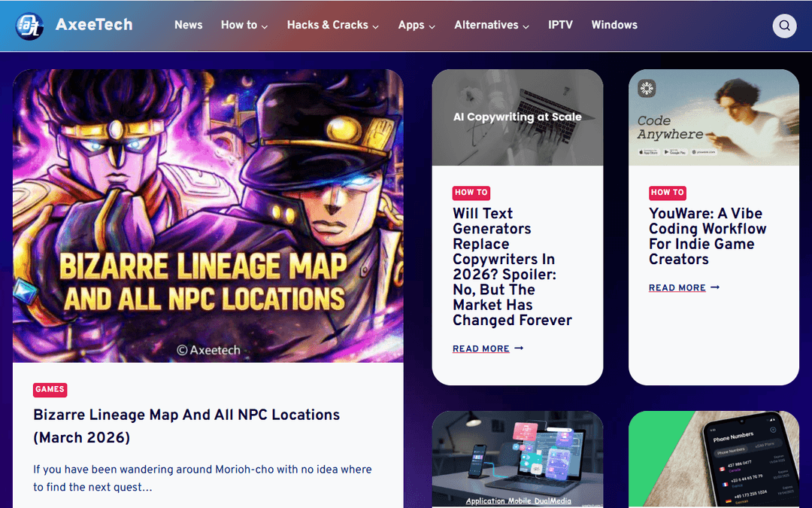Expand the Alternatives dropdown chevron

(526, 26)
